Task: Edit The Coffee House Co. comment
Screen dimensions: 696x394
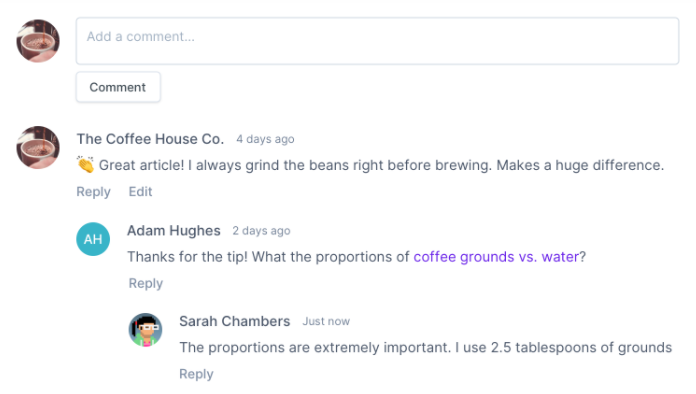Action: (x=140, y=192)
